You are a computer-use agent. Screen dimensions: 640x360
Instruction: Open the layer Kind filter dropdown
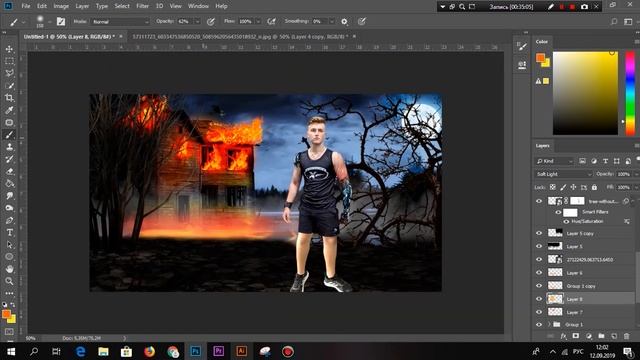pyautogui.click(x=554, y=161)
